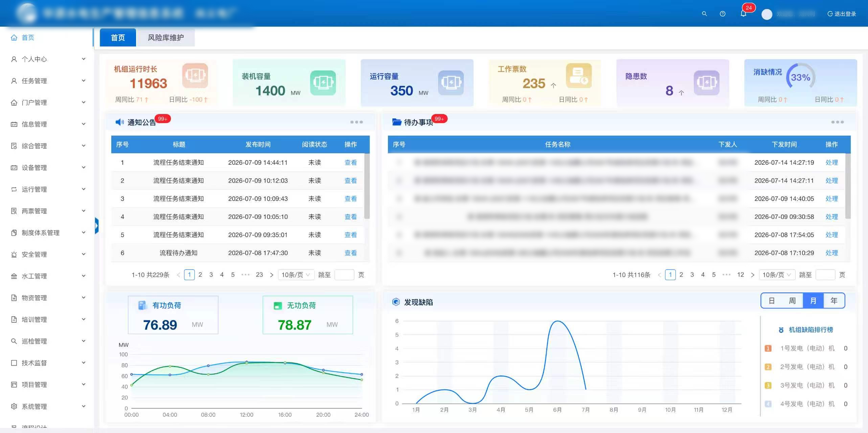
Task: Click the 退出登录 logout link
Action: (842, 14)
